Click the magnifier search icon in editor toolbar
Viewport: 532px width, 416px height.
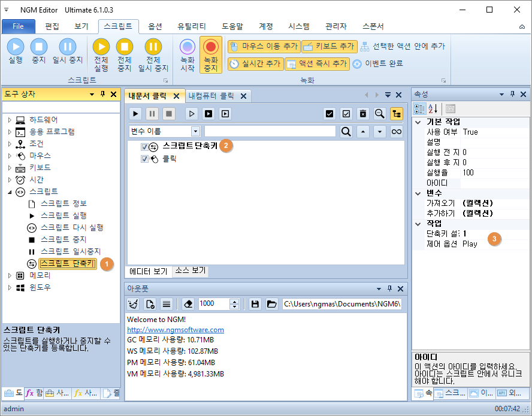pyautogui.click(x=379, y=114)
